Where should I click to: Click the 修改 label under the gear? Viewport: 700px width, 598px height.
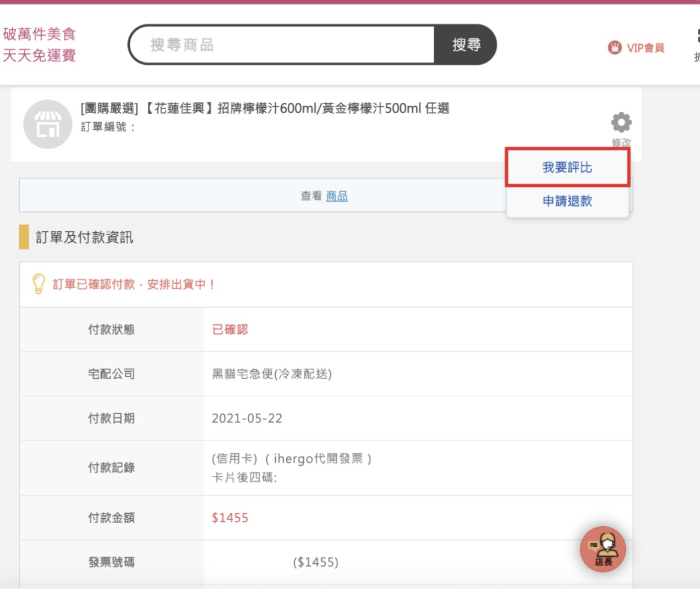coord(621,142)
